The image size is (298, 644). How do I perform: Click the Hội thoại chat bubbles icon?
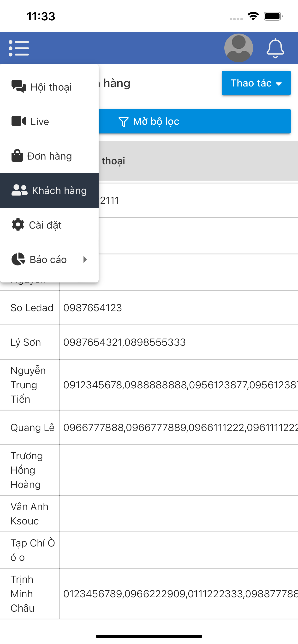19,87
